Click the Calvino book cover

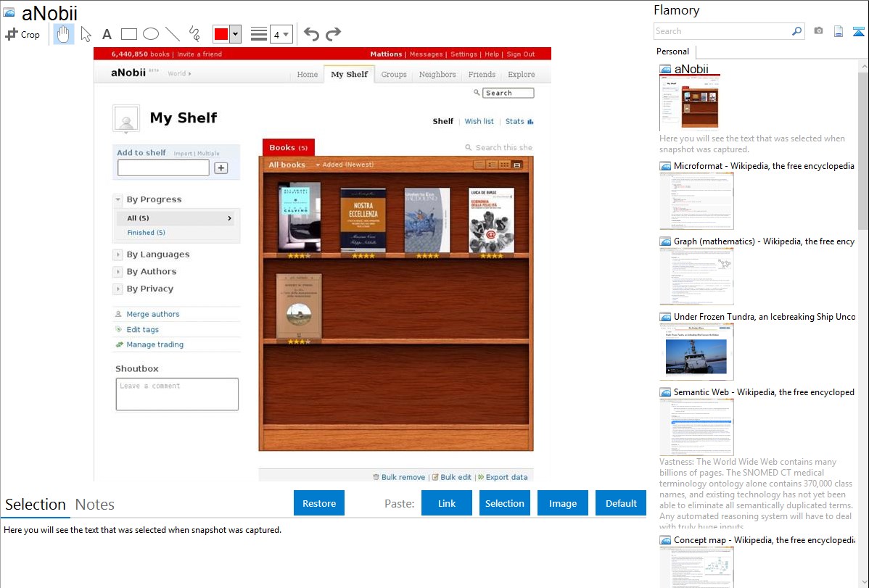300,218
